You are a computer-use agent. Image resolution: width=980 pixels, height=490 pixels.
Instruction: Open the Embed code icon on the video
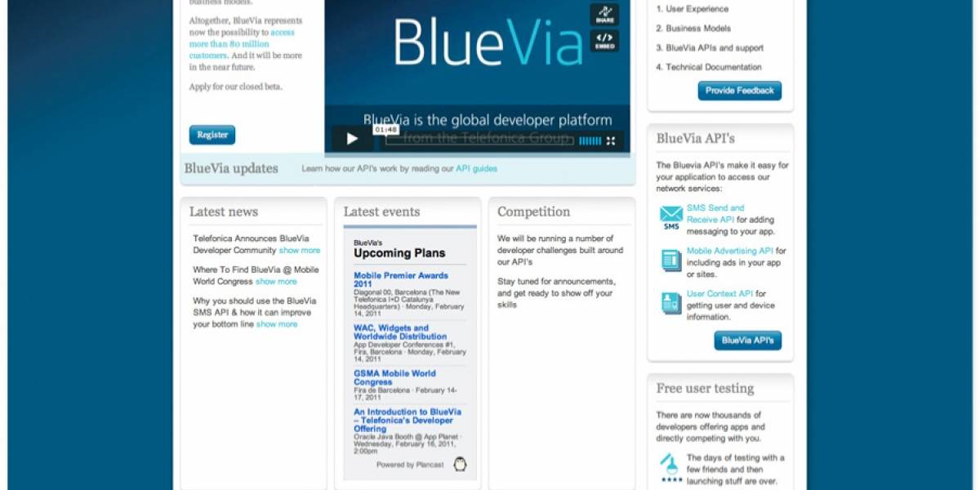[x=604, y=41]
